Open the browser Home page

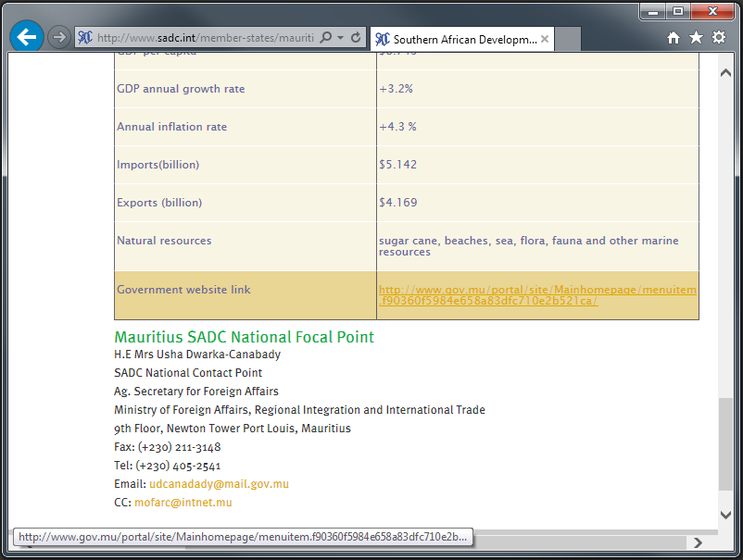click(x=674, y=38)
